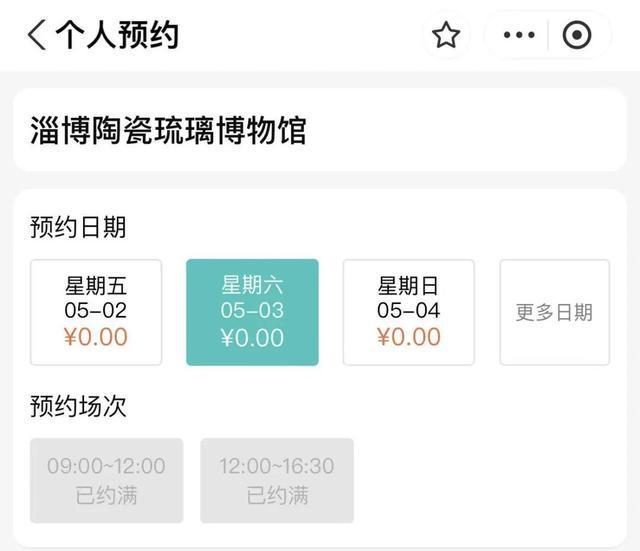Pick the 12:00~16:30 session slot
Screen dimensions: 640x551
[x=277, y=480]
